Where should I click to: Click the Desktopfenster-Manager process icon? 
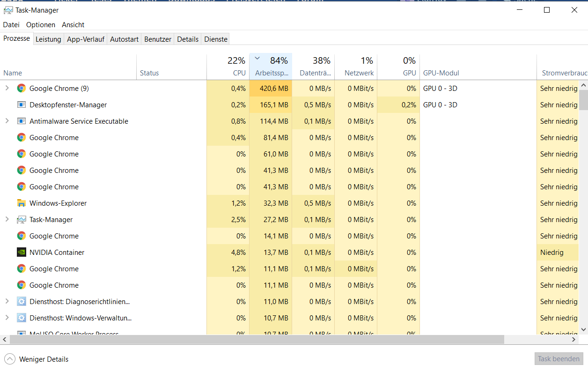click(21, 104)
